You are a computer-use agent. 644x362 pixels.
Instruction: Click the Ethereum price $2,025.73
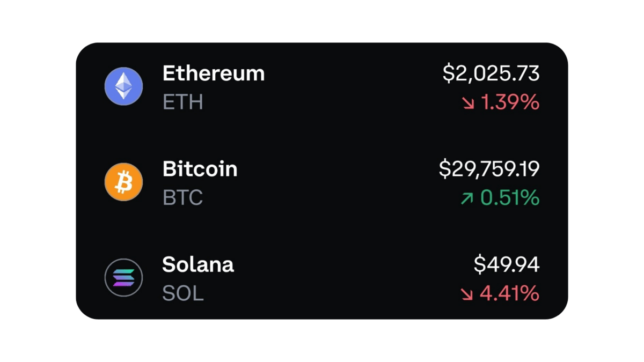(491, 73)
